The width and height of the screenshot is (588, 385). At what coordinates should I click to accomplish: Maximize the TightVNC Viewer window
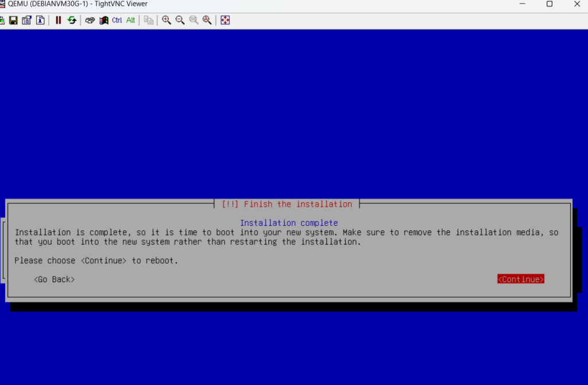coord(550,4)
